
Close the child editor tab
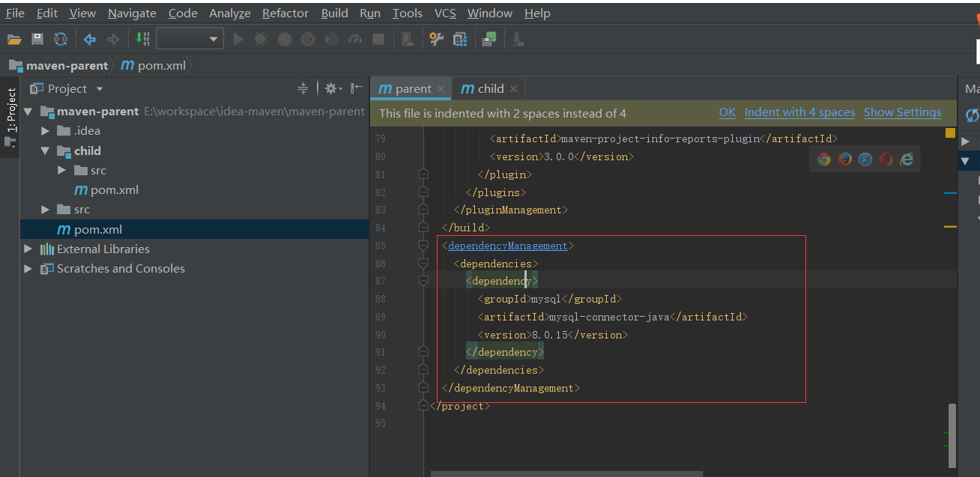point(513,89)
